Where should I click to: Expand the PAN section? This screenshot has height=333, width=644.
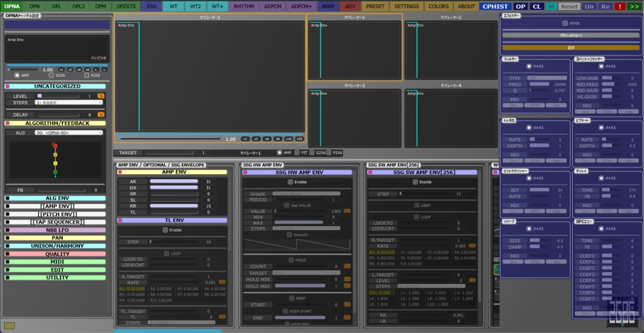pos(55,238)
